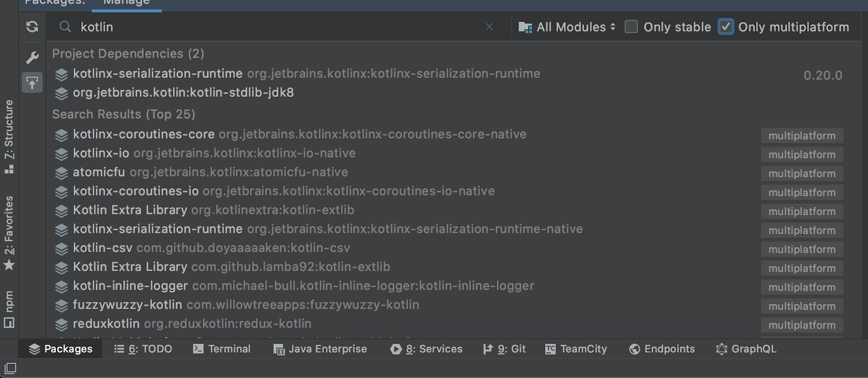Click the Search Results (Top 25) header
Screen dimensions: 868x378
tap(124, 115)
